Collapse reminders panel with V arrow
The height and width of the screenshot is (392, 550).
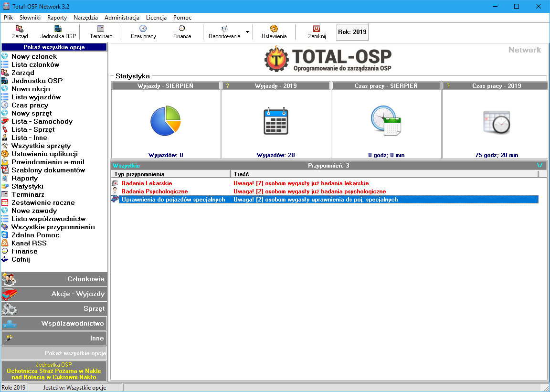tap(539, 165)
